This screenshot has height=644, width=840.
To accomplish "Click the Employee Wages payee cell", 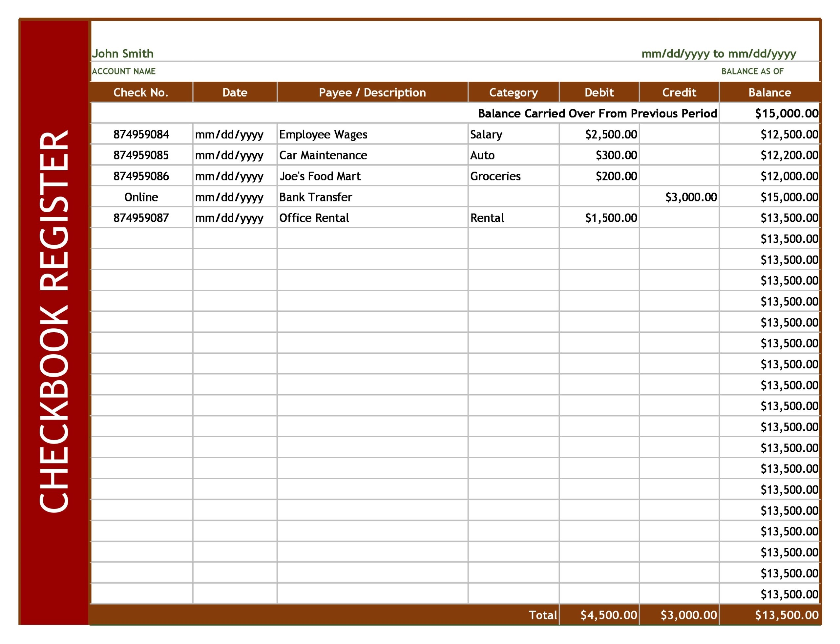I will click(x=323, y=135).
